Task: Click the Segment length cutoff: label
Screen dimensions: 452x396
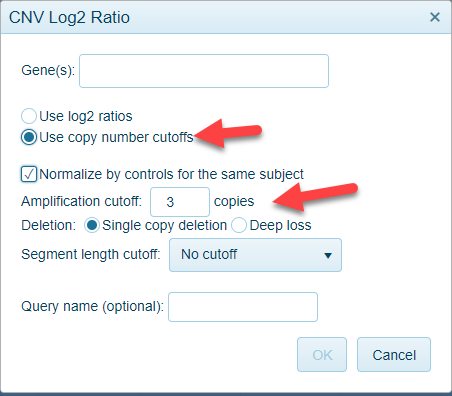Action: (91, 254)
